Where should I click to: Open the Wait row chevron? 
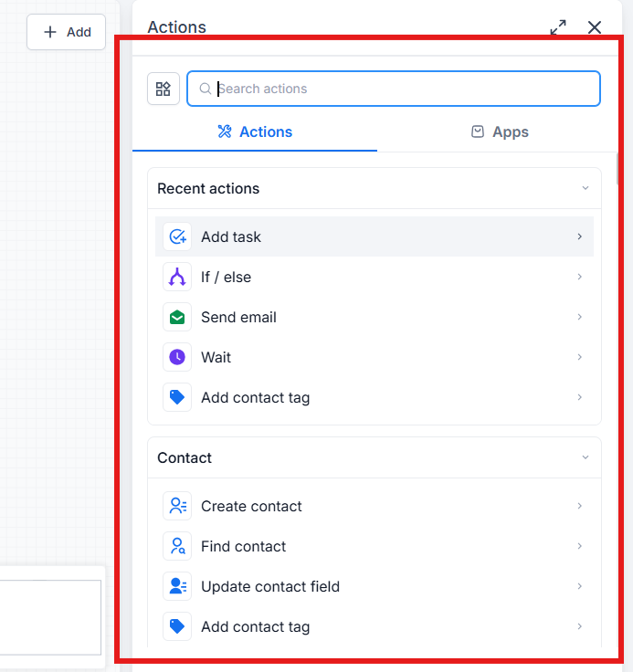coord(579,357)
